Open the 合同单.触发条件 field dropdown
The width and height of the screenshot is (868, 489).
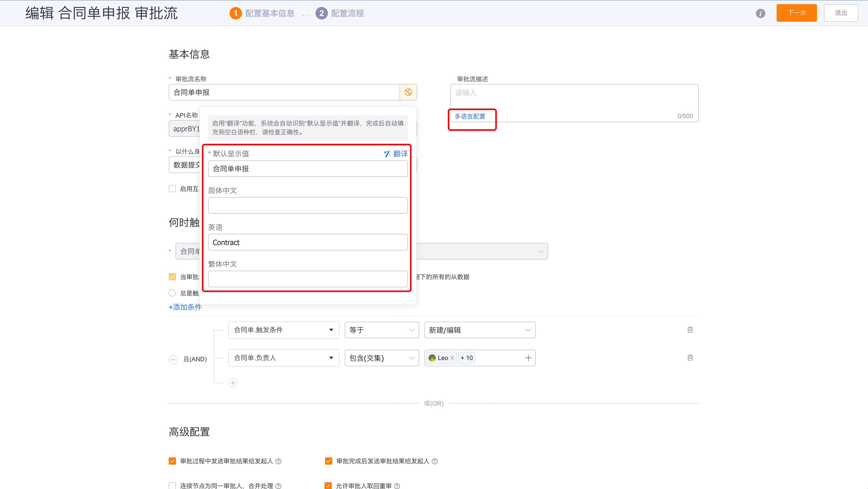click(x=284, y=330)
